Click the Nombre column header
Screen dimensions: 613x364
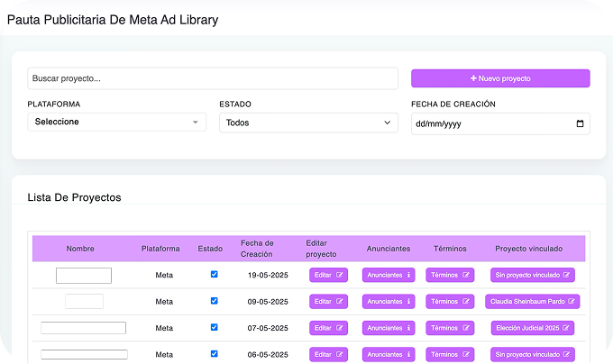[x=80, y=249]
